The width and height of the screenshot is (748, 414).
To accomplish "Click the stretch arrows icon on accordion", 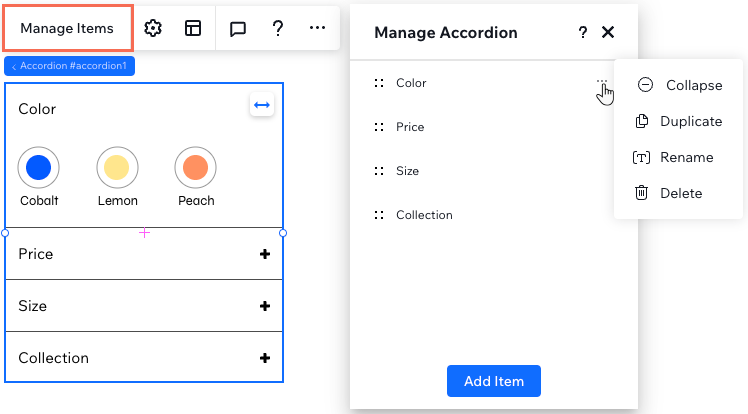I will [x=262, y=105].
